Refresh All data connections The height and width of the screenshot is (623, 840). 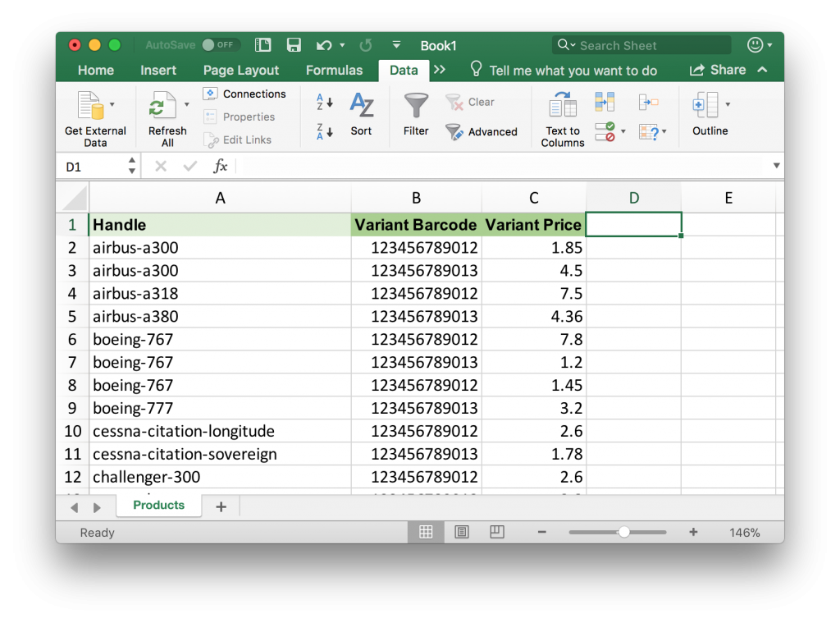point(166,111)
